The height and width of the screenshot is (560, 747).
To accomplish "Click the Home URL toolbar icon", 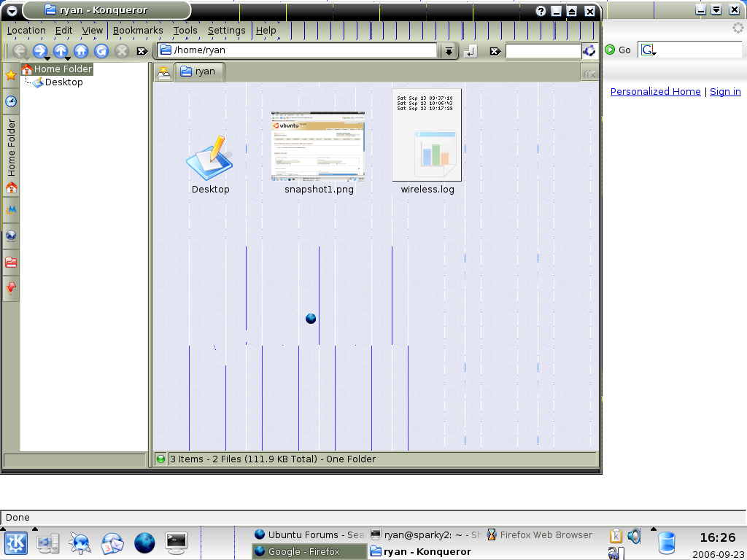I will pos(81,51).
